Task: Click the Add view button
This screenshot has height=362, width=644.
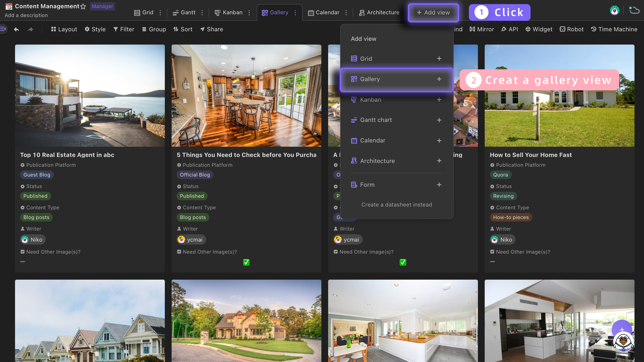Action: pyautogui.click(x=433, y=13)
